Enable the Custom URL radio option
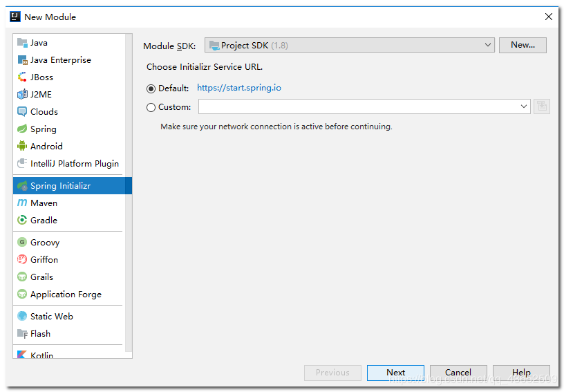The width and height of the screenshot is (564, 392). [x=151, y=107]
